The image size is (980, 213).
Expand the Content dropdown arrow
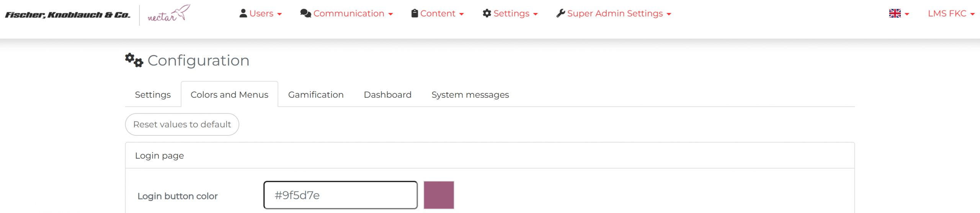pyautogui.click(x=461, y=14)
